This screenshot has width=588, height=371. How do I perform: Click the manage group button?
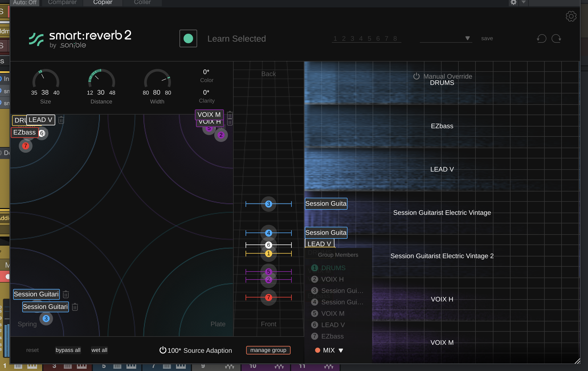point(268,350)
